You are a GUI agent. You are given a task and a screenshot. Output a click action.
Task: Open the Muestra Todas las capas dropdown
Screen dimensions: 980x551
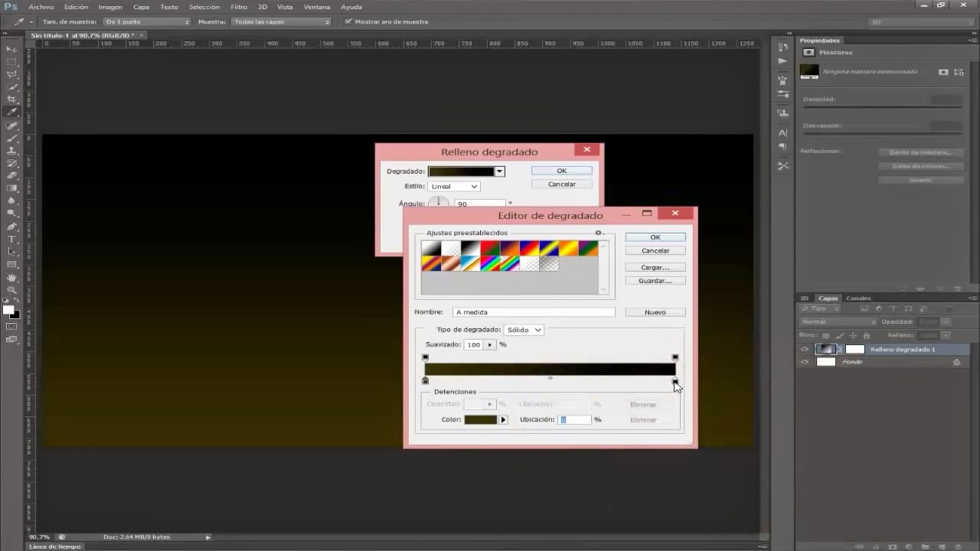(282, 21)
